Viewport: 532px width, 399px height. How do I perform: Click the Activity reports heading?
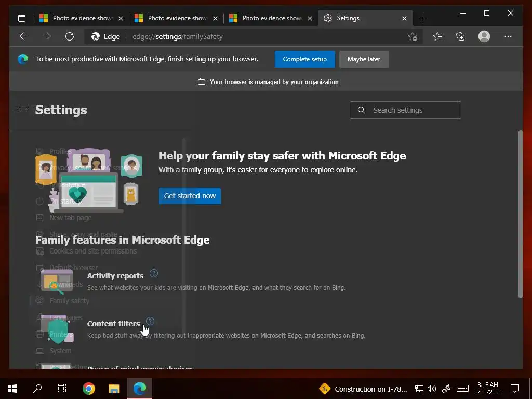click(x=115, y=276)
